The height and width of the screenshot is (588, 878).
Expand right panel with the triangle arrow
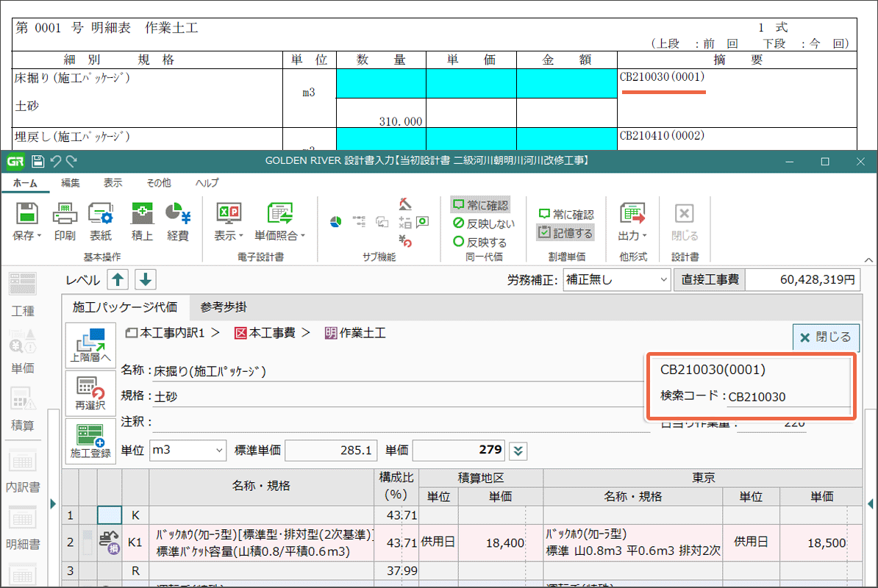870,503
